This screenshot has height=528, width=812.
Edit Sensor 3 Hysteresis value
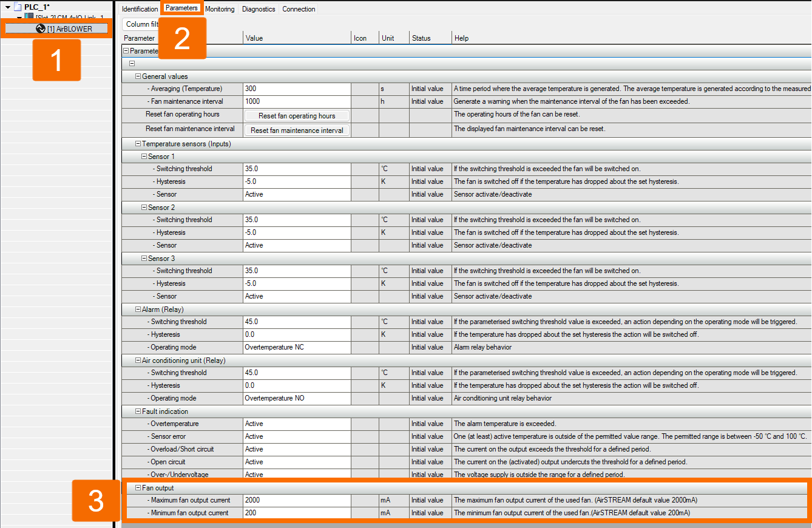[297, 283]
